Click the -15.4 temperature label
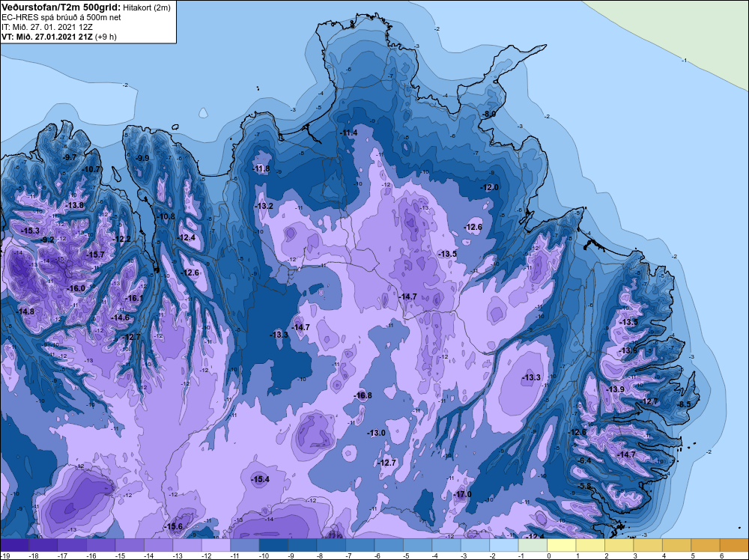Viewport: 749px width, 560px height. [x=261, y=479]
